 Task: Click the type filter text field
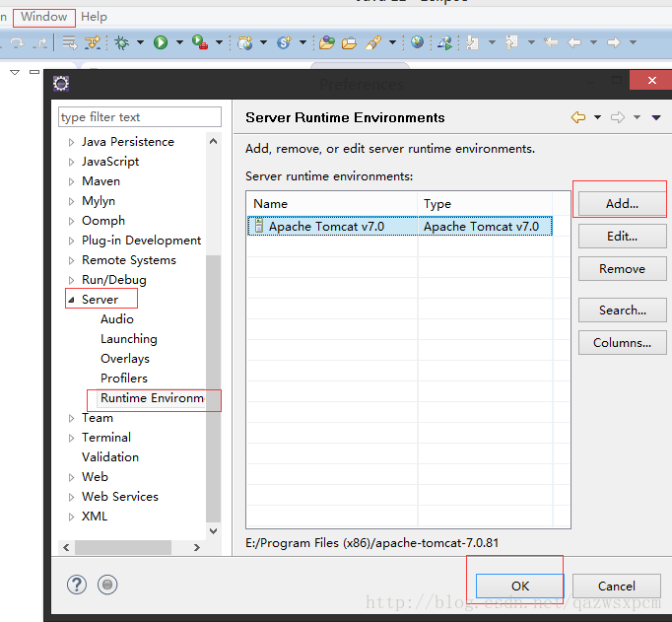(140, 117)
